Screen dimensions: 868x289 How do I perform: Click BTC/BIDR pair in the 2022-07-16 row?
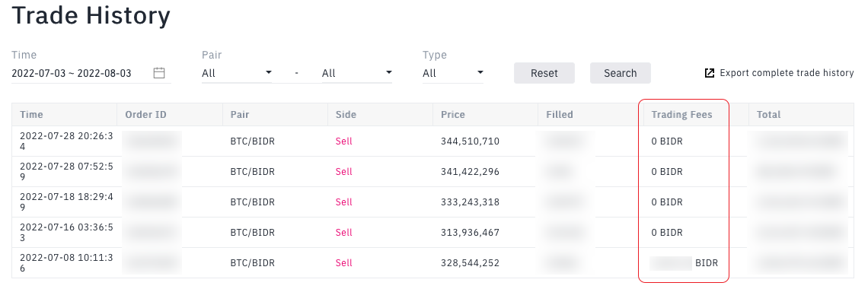(253, 233)
